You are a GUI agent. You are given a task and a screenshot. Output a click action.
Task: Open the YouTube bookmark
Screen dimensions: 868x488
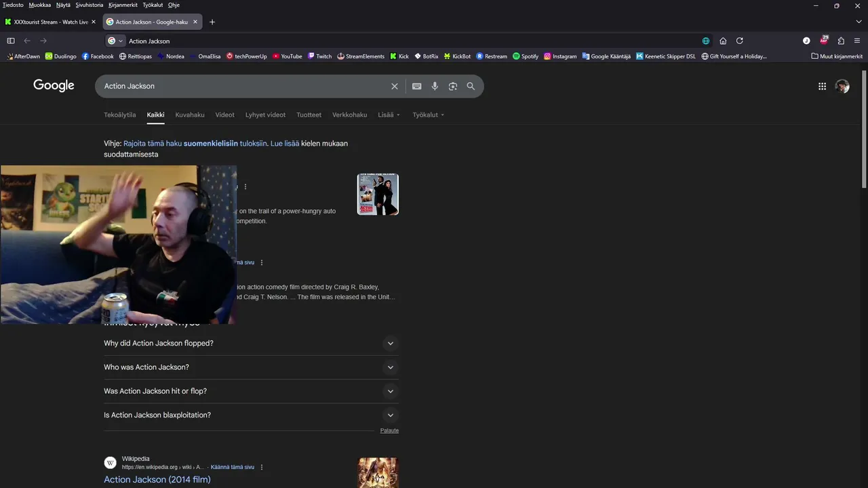[287, 56]
